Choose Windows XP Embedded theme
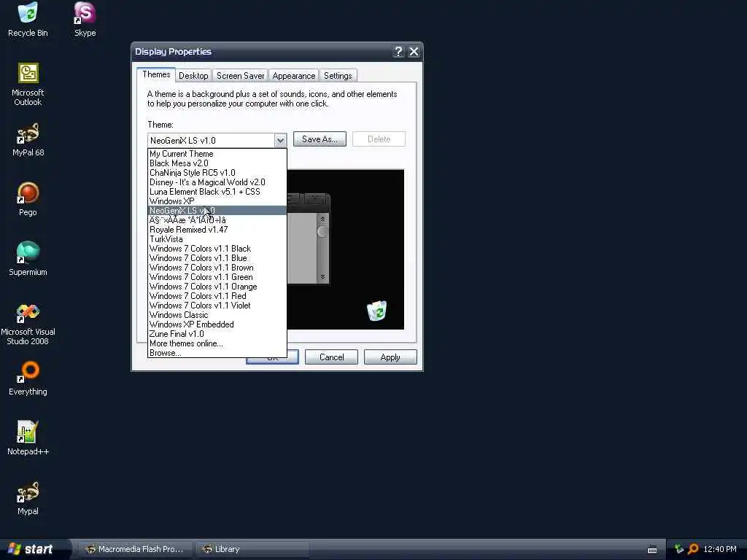The image size is (747, 560). tap(217, 324)
